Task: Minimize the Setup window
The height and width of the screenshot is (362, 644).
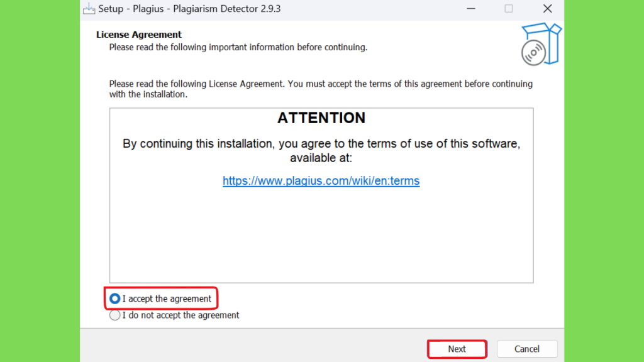Action: tap(470, 9)
